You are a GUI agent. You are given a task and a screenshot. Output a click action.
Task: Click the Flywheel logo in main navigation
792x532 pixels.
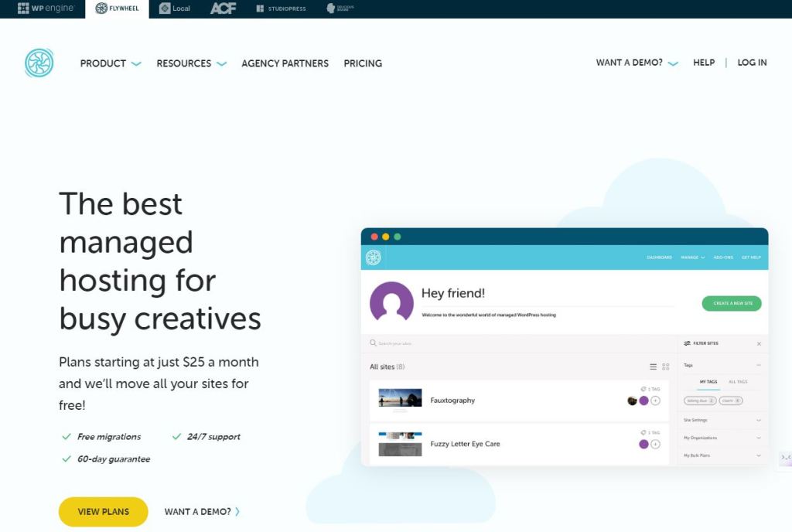[x=39, y=63]
